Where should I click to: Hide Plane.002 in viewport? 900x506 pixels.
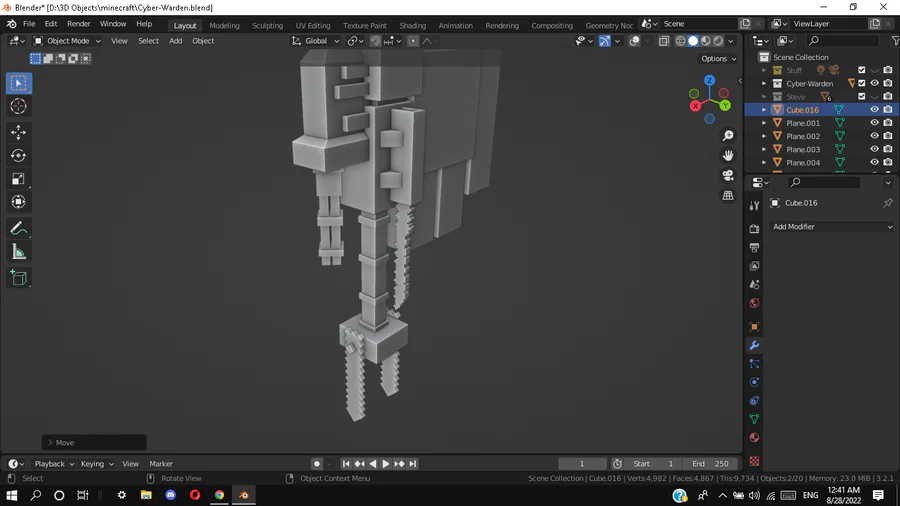pyautogui.click(x=874, y=136)
